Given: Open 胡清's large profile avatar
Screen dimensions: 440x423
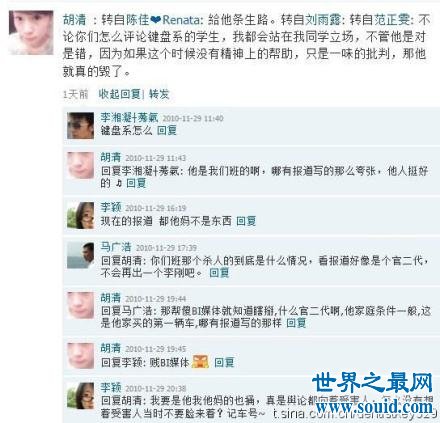Looking at the screenshot, I should 31,32.
